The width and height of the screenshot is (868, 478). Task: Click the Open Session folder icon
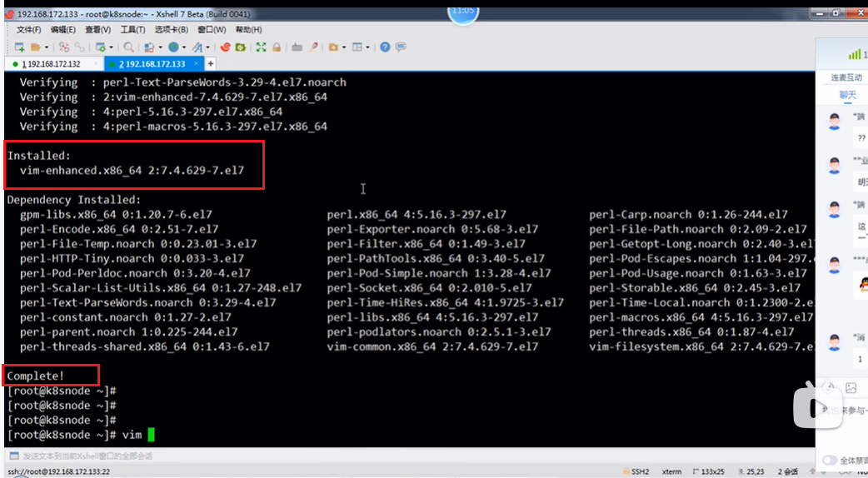pyautogui.click(x=36, y=47)
